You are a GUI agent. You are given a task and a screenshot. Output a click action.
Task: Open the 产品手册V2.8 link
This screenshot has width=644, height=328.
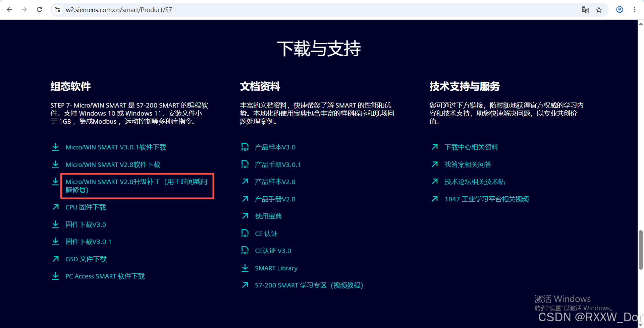[275, 199]
